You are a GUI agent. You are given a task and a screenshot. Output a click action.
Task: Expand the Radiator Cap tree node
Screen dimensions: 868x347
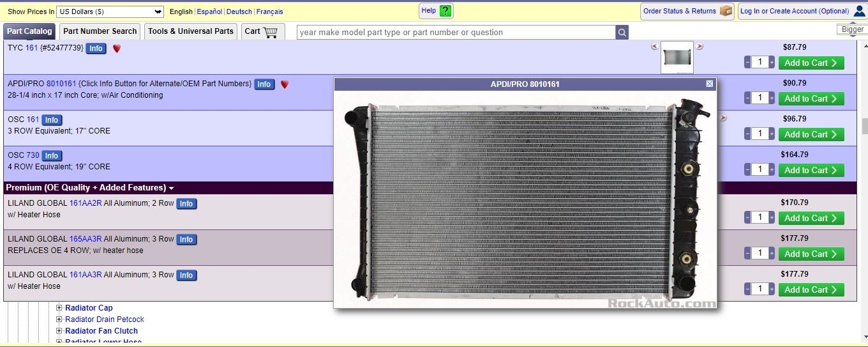pyautogui.click(x=59, y=308)
